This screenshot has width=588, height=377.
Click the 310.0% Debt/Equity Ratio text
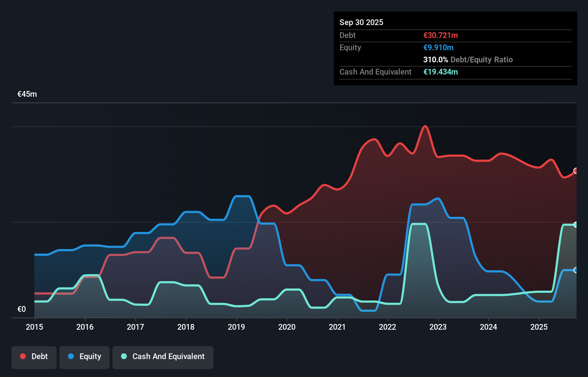[468, 59]
